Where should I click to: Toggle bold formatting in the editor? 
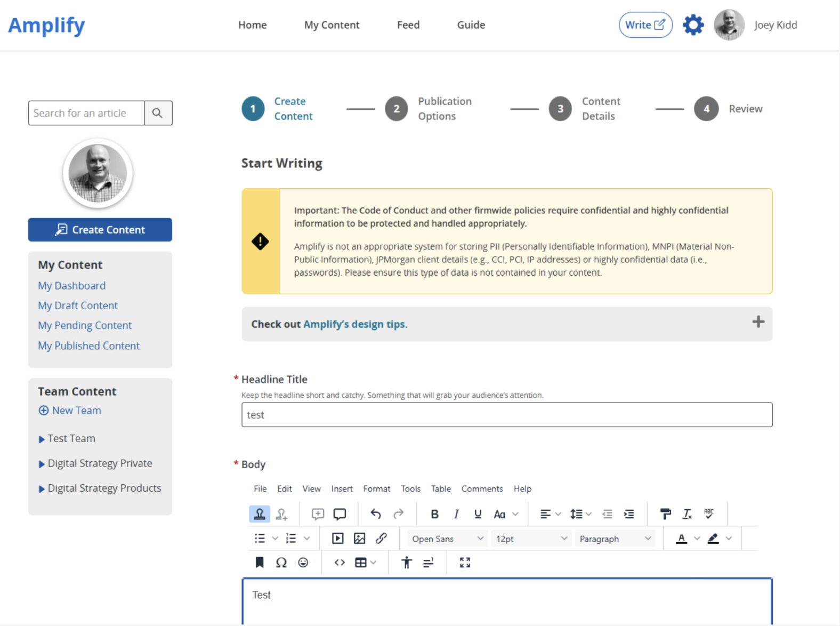(434, 514)
